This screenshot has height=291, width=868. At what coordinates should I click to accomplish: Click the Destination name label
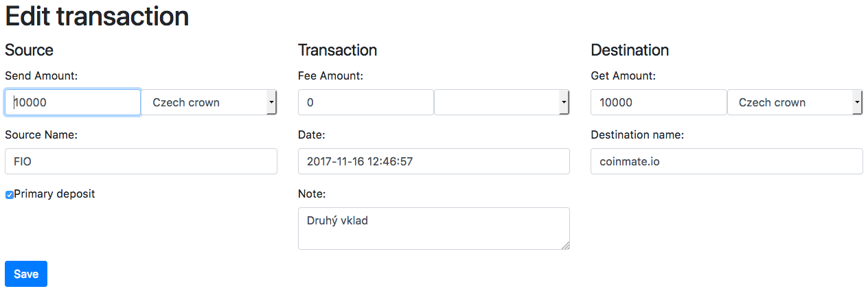(637, 135)
